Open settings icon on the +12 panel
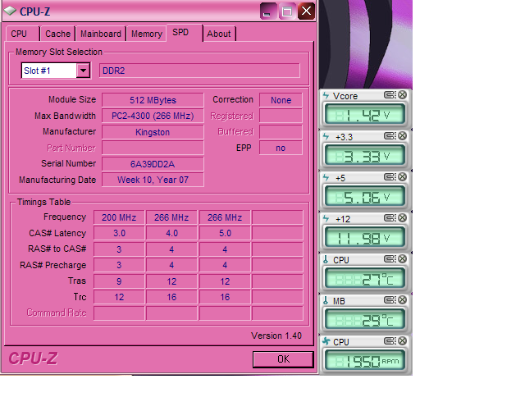This screenshot has height=420, width=525. (390, 218)
